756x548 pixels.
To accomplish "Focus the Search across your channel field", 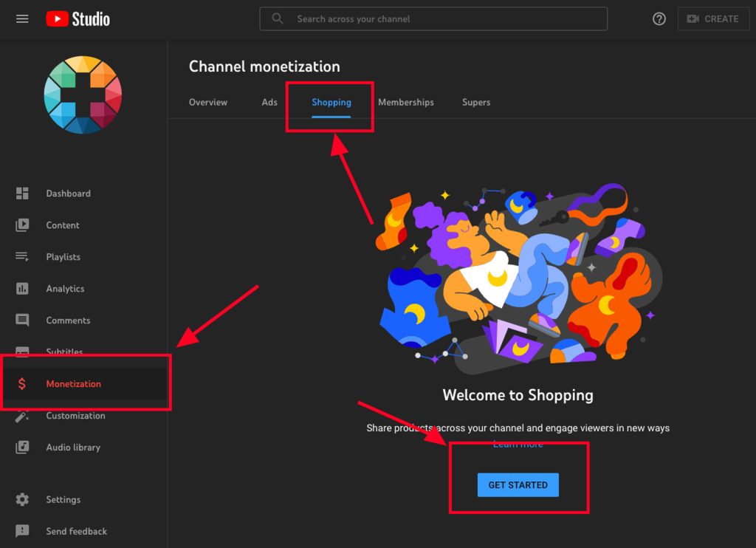I will click(433, 18).
